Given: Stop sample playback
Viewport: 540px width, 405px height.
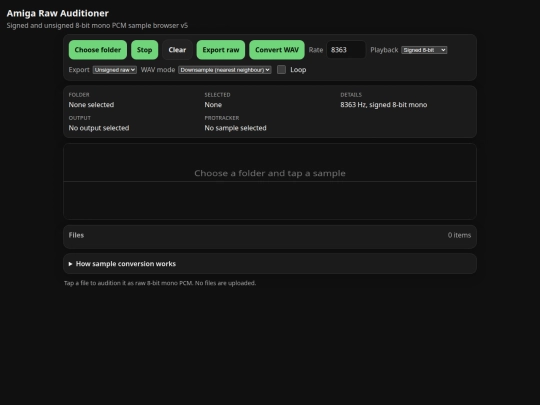Looking at the screenshot, I should tap(144, 50).
